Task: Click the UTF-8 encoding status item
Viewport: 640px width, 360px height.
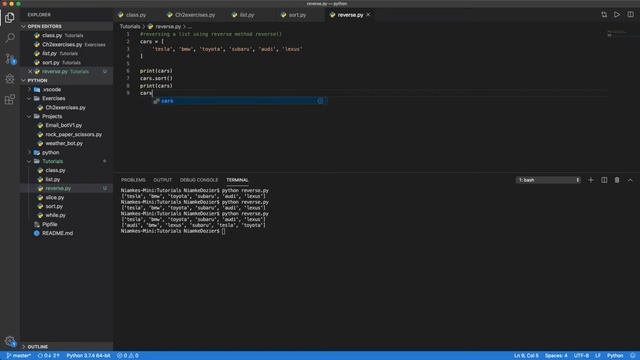Action: click(x=581, y=356)
